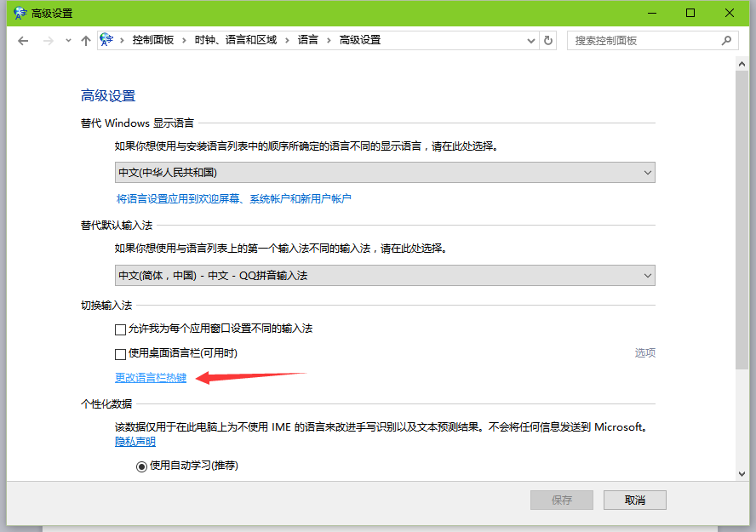This screenshot has width=756, height=532.
Task: Go up one folder level
Action: (85, 41)
